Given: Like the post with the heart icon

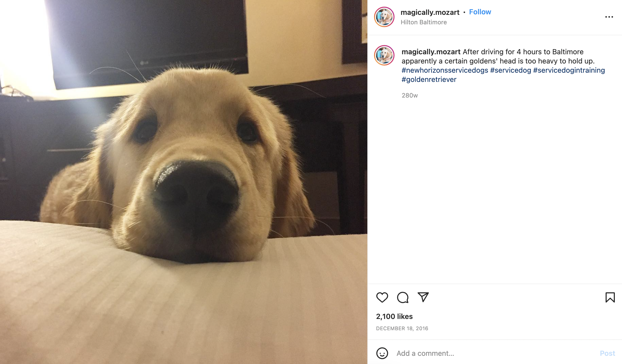Looking at the screenshot, I should pos(382,297).
